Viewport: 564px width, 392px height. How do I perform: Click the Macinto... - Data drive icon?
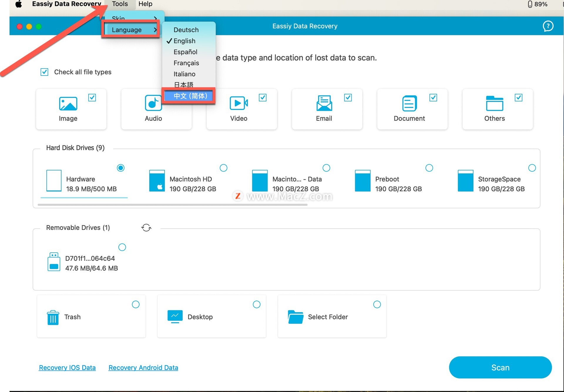(260, 180)
